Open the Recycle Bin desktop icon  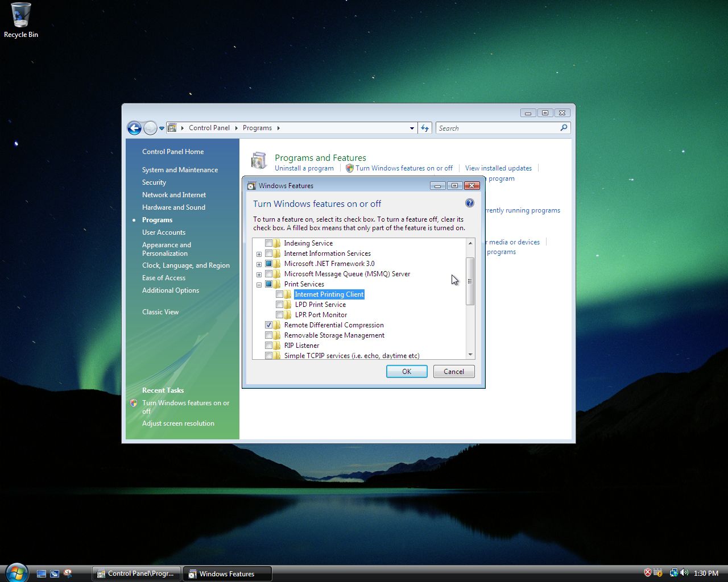pos(21,20)
